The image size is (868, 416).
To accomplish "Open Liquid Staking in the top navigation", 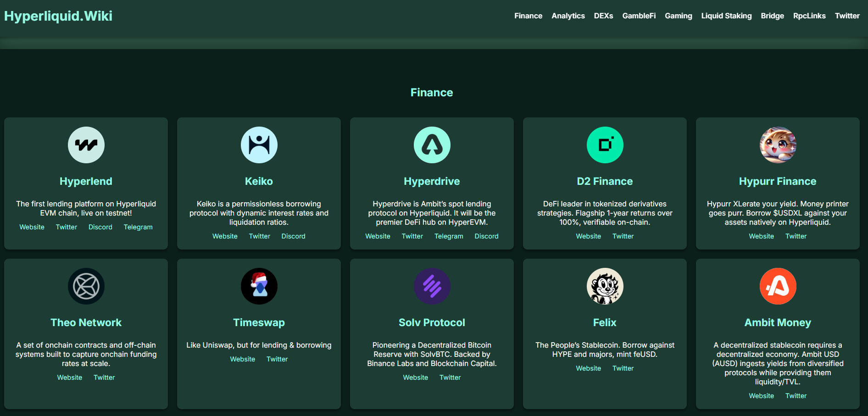I will point(726,16).
